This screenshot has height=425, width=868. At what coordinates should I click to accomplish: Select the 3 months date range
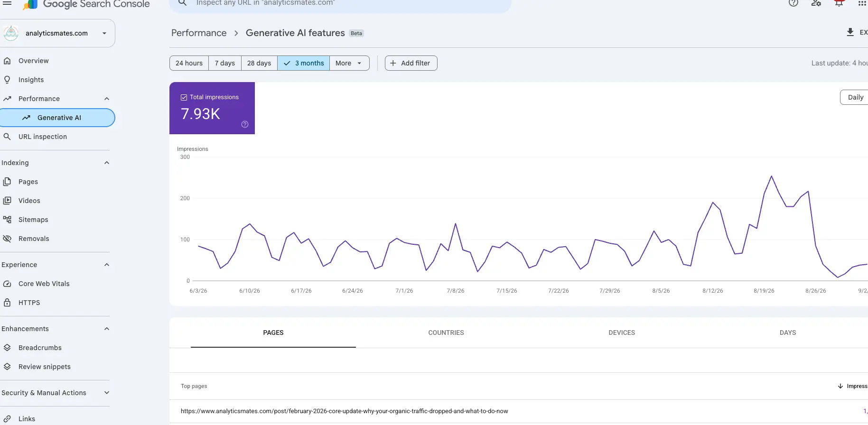304,63
